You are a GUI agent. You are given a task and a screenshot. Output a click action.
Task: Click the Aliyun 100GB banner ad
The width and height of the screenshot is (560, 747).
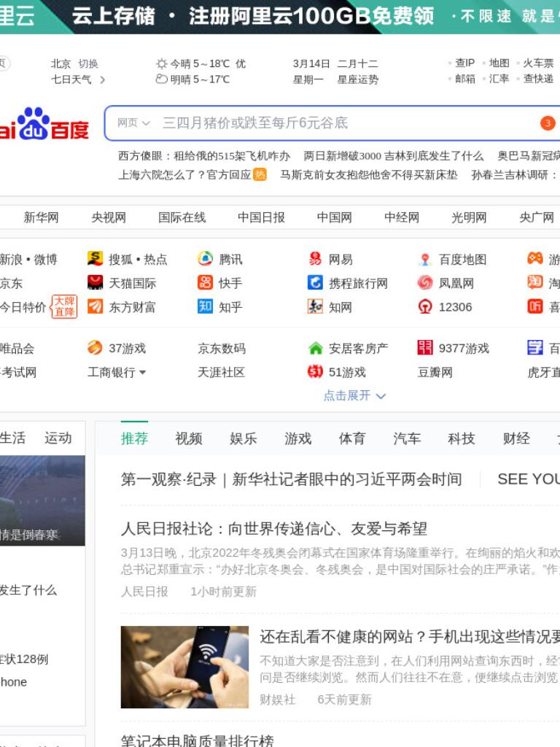click(x=280, y=17)
